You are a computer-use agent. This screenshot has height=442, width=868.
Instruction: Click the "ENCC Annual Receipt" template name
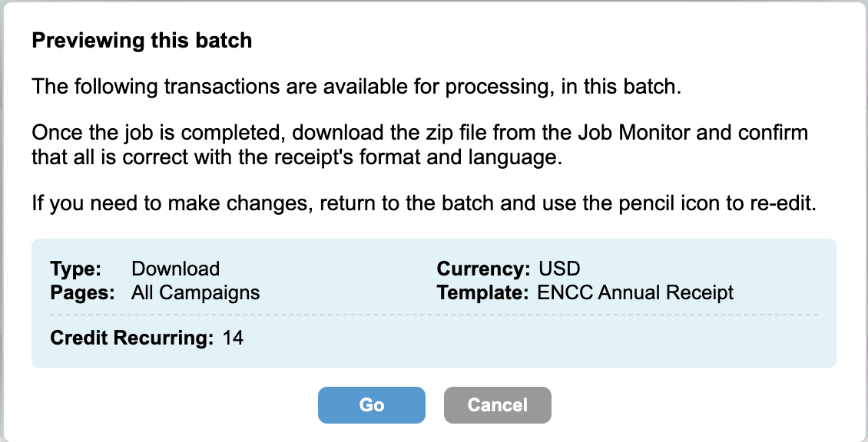tap(636, 292)
